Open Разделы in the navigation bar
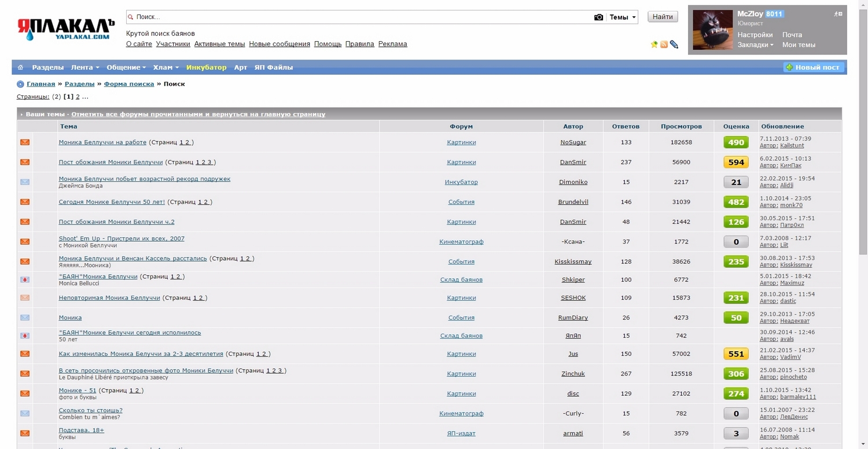The width and height of the screenshot is (868, 449). tap(47, 67)
